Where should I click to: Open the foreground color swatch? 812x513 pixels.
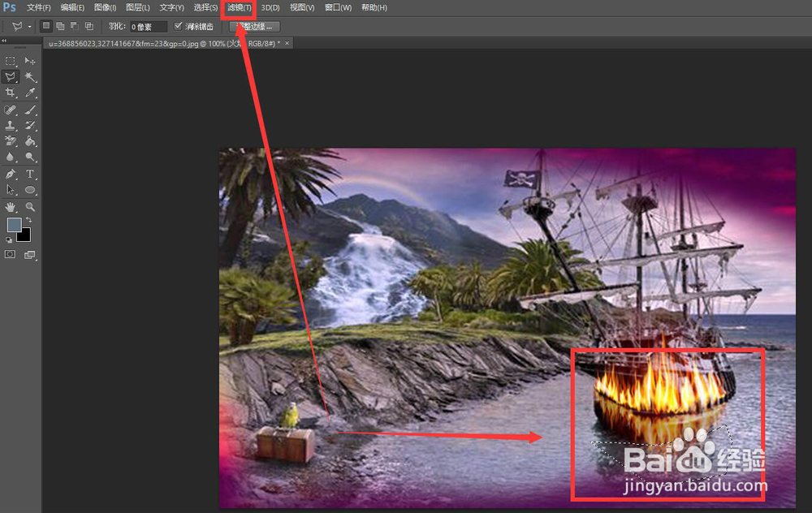[13, 223]
